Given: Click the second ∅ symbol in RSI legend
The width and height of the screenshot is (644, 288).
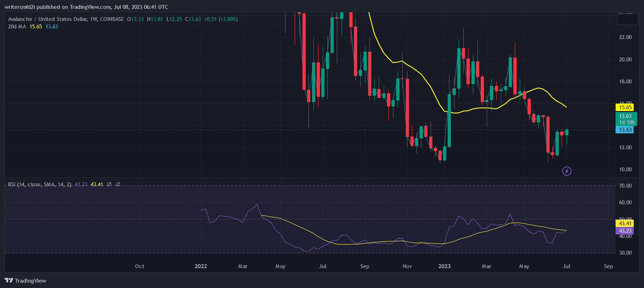Looking at the screenshot, I should click(118, 184).
